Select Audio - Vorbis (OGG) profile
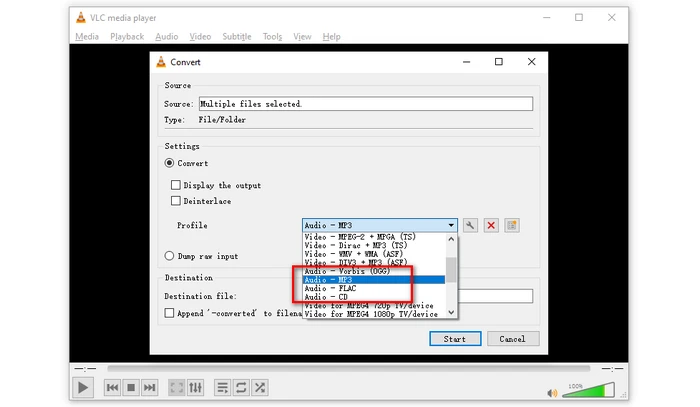Viewport: 700px width, 407px height. click(x=342, y=271)
